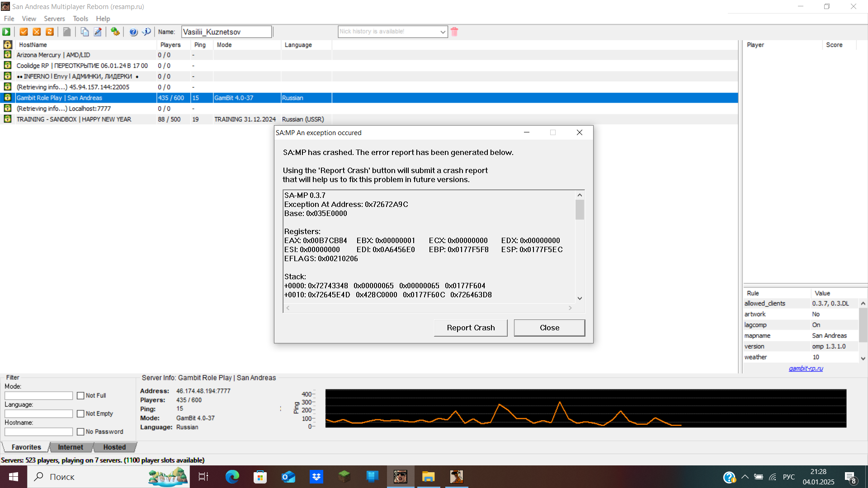Click the server properties edit pencil icon
The image size is (868, 488).
98,32
